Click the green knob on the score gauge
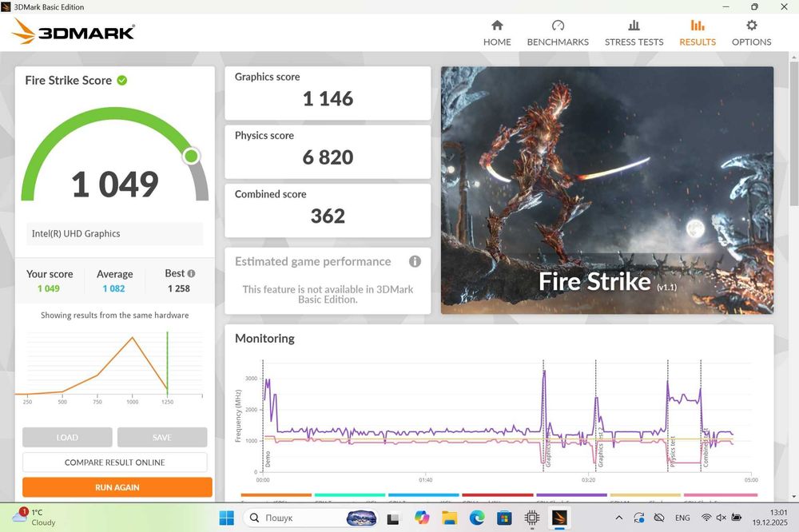The height and width of the screenshot is (532, 799). [192, 156]
